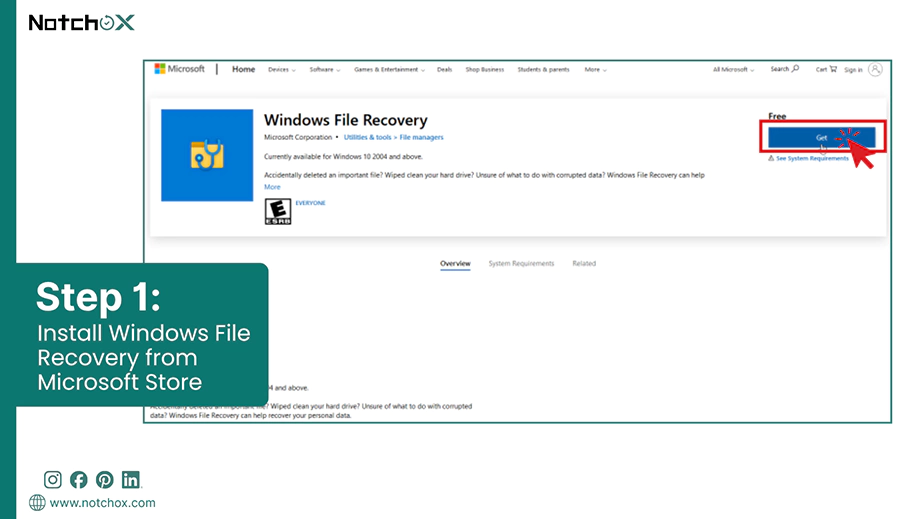The height and width of the screenshot is (519, 922).
Task: Click the NotchoX logo
Action: 82,22
